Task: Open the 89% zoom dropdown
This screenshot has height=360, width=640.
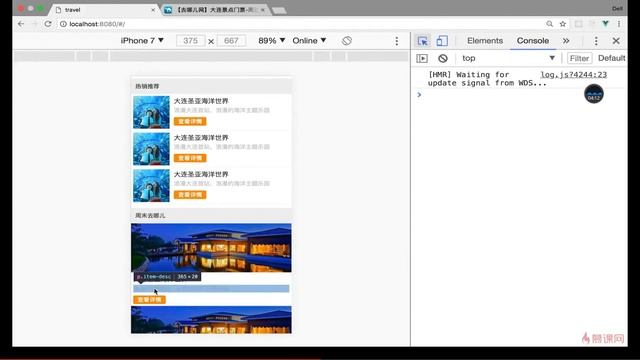Action: (271, 41)
